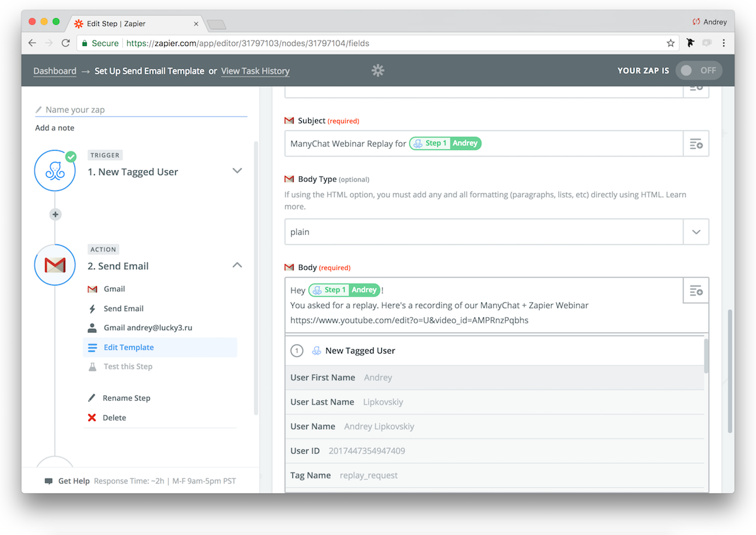Image resolution: width=756 pixels, height=535 pixels.
Task: Click the Andrey profile button in Chrome
Action: tap(709, 22)
